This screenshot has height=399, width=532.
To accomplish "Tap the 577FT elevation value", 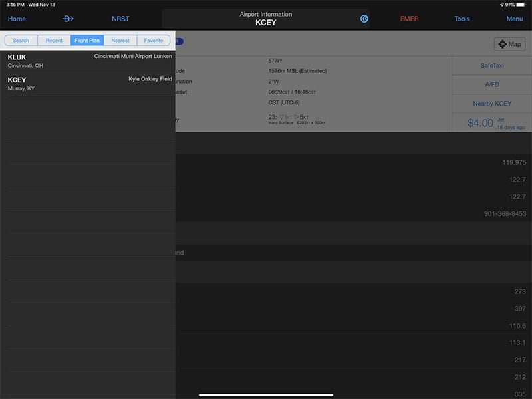I will click(x=275, y=61).
